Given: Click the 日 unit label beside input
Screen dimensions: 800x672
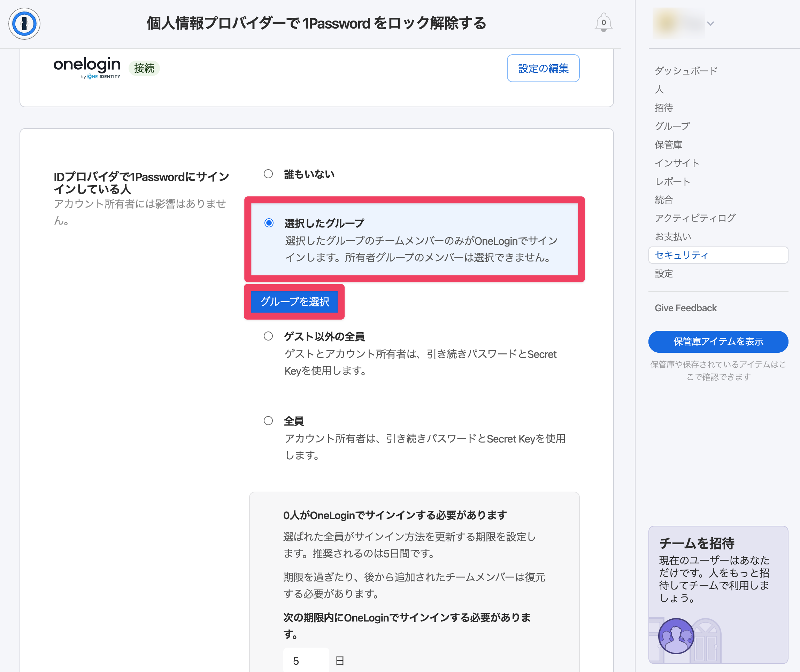Looking at the screenshot, I should coord(340,661).
